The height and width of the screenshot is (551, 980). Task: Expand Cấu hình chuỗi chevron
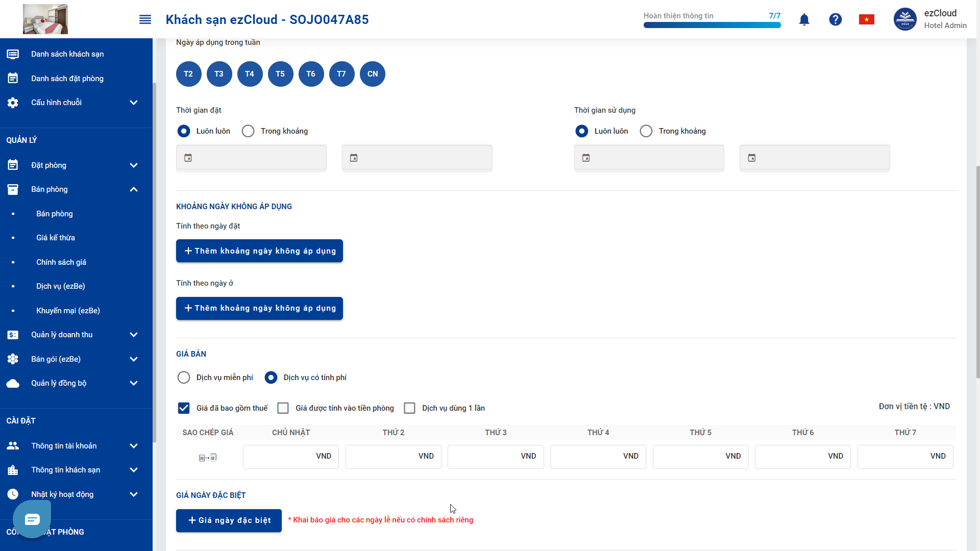tap(134, 103)
